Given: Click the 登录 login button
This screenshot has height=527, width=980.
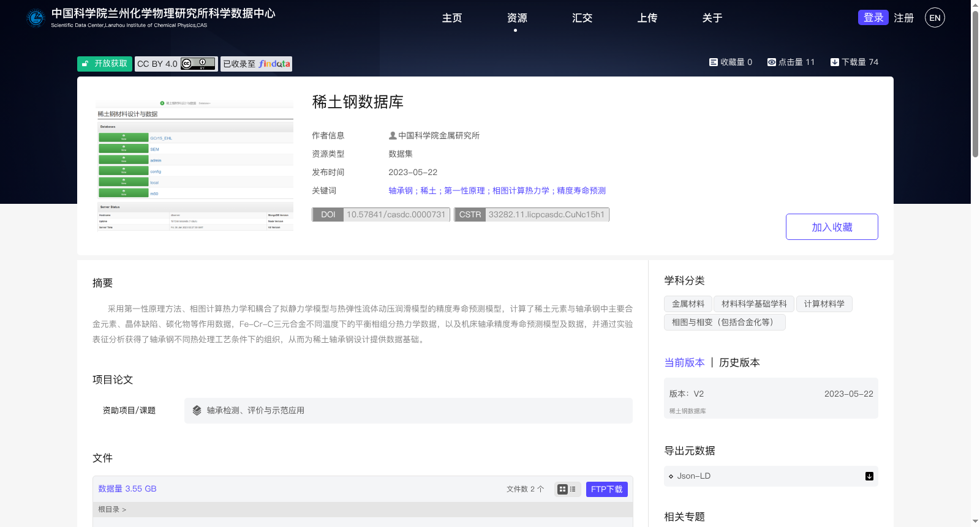Looking at the screenshot, I should pyautogui.click(x=873, y=18).
